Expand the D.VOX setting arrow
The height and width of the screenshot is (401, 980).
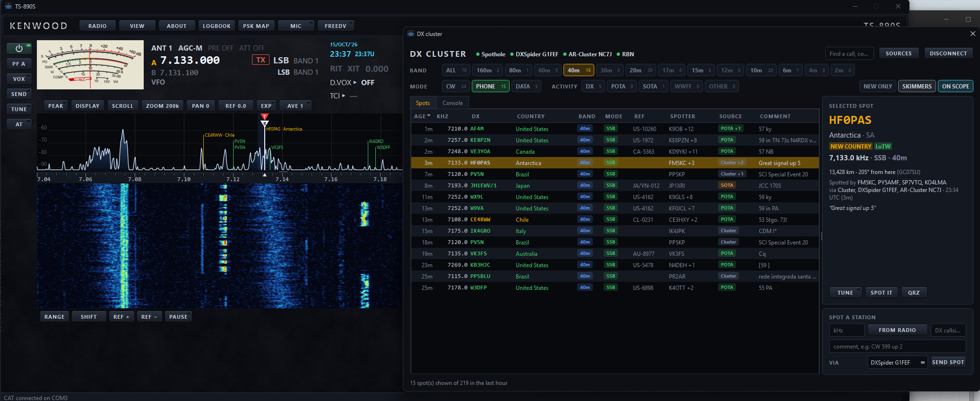coord(355,82)
